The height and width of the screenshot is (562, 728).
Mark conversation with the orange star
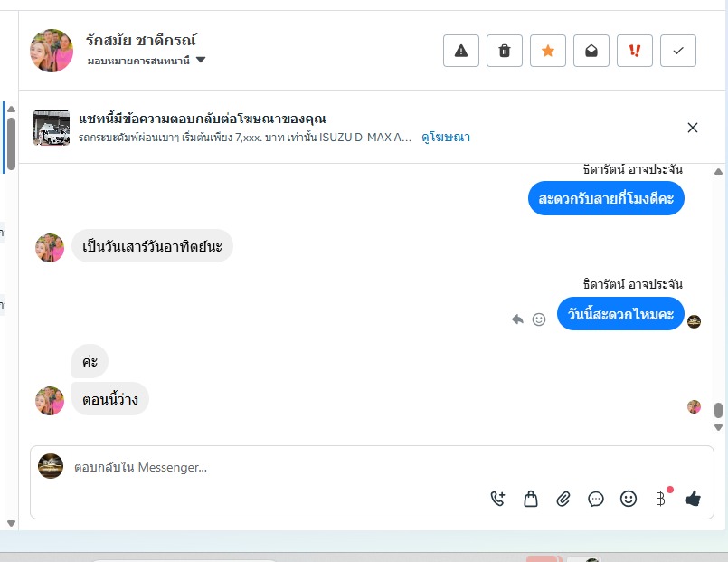pos(548,51)
